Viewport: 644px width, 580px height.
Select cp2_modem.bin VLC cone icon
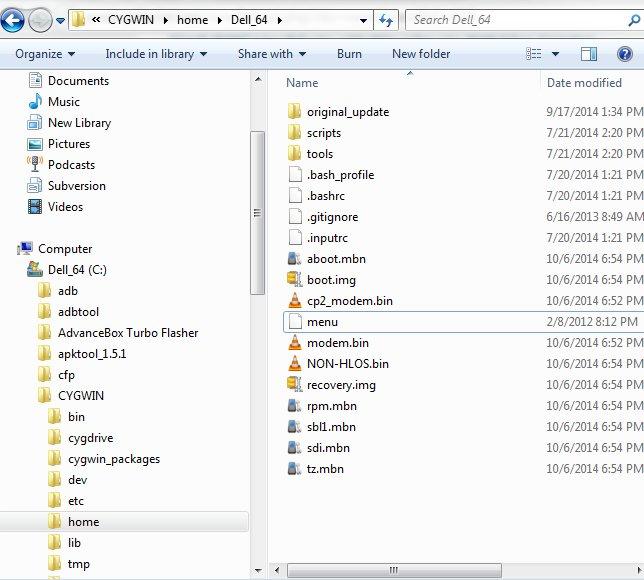(x=294, y=300)
